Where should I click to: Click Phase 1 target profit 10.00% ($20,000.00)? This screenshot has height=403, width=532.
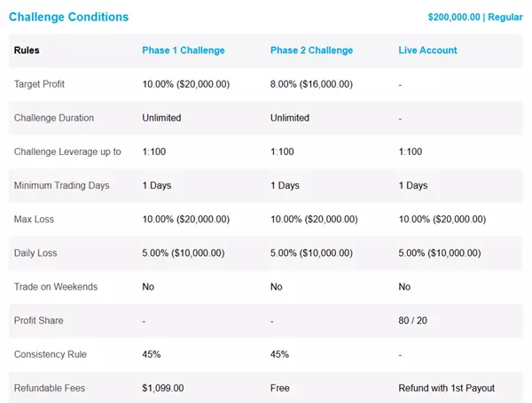(x=186, y=84)
